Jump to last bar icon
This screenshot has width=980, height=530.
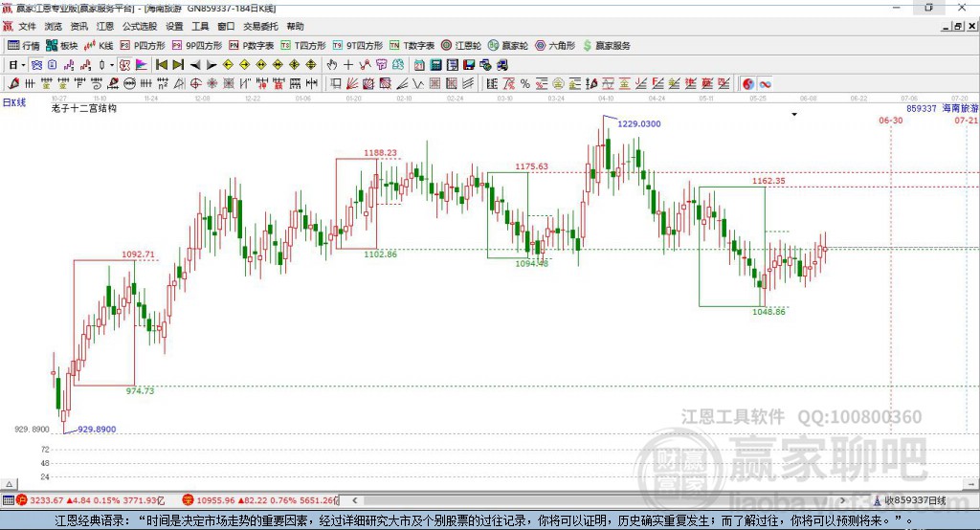[177, 65]
